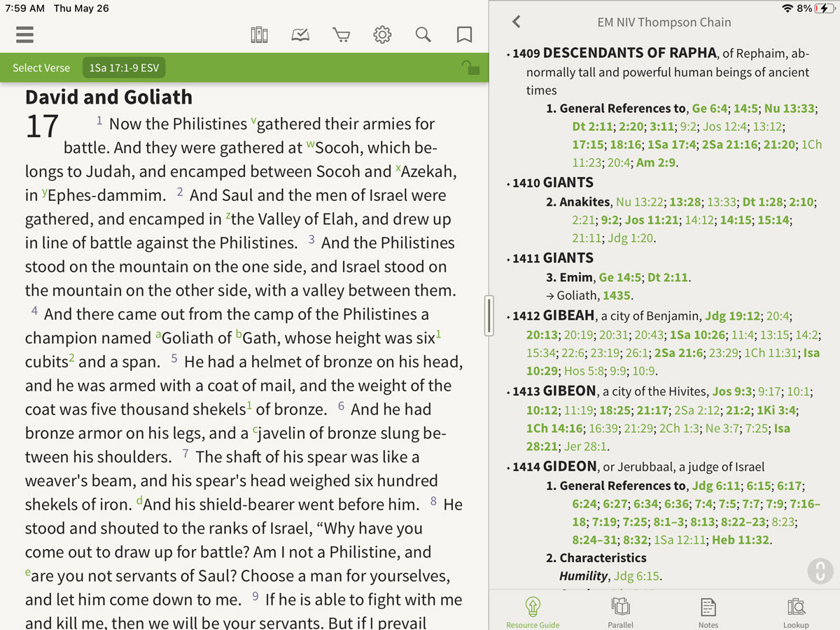
Task: Open the Heb 11:32 reference link
Action: (741, 540)
